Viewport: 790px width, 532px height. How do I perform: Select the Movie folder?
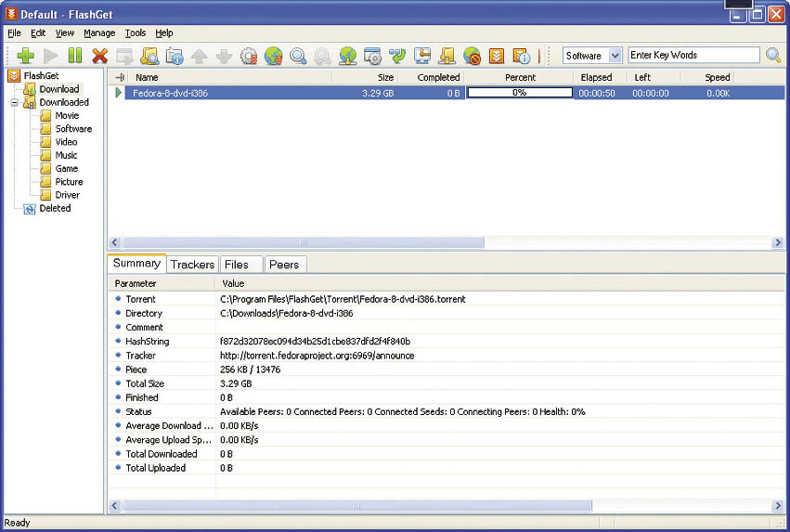(67, 115)
